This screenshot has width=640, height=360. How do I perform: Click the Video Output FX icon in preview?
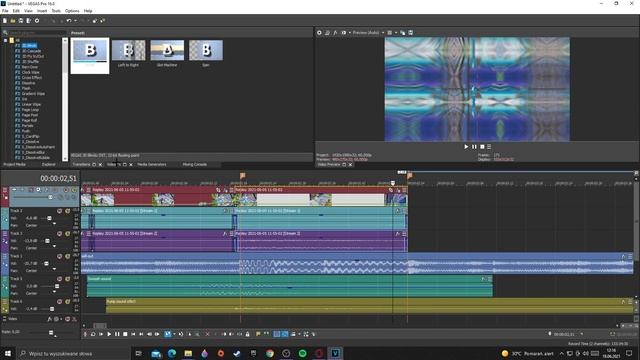coord(335,33)
